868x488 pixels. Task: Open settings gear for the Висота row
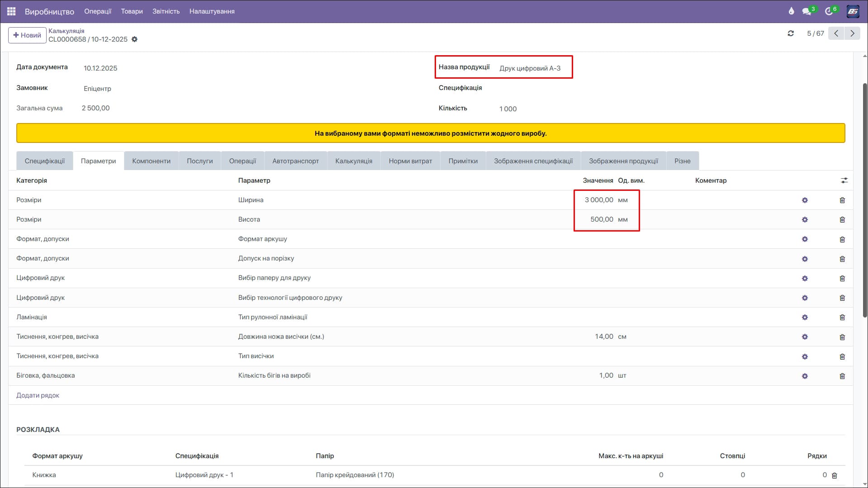(x=805, y=219)
